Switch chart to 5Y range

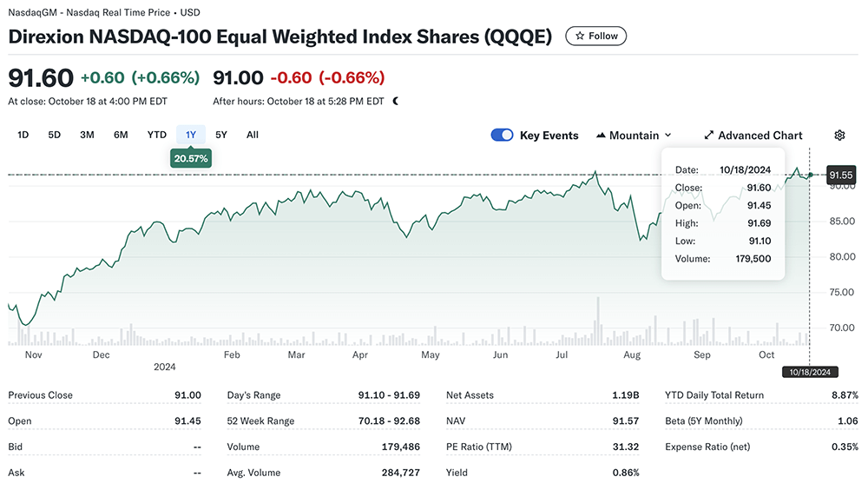[221, 135]
